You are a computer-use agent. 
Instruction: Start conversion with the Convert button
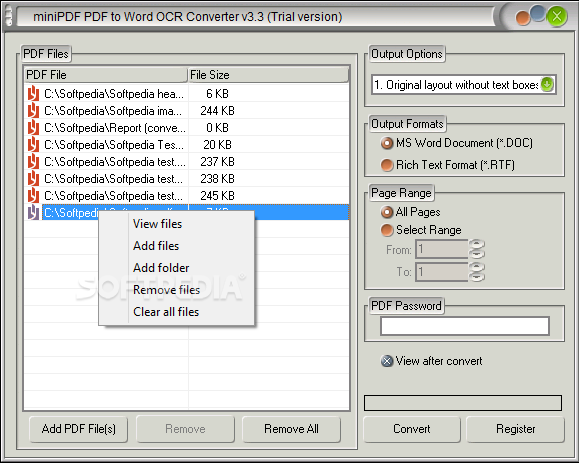(x=412, y=429)
